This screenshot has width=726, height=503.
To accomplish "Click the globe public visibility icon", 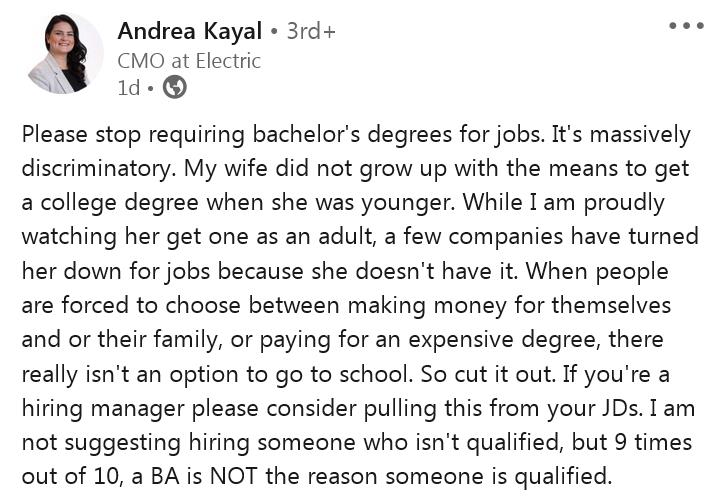I will click(174, 88).
